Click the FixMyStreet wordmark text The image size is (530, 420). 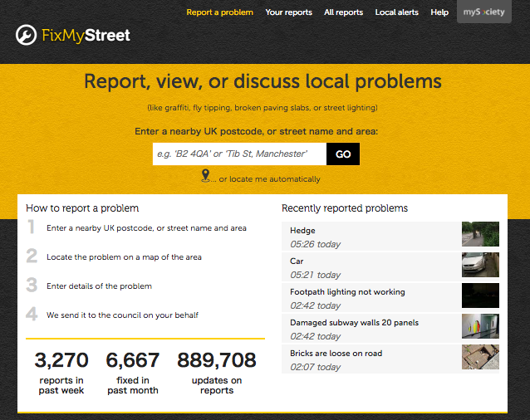click(86, 36)
